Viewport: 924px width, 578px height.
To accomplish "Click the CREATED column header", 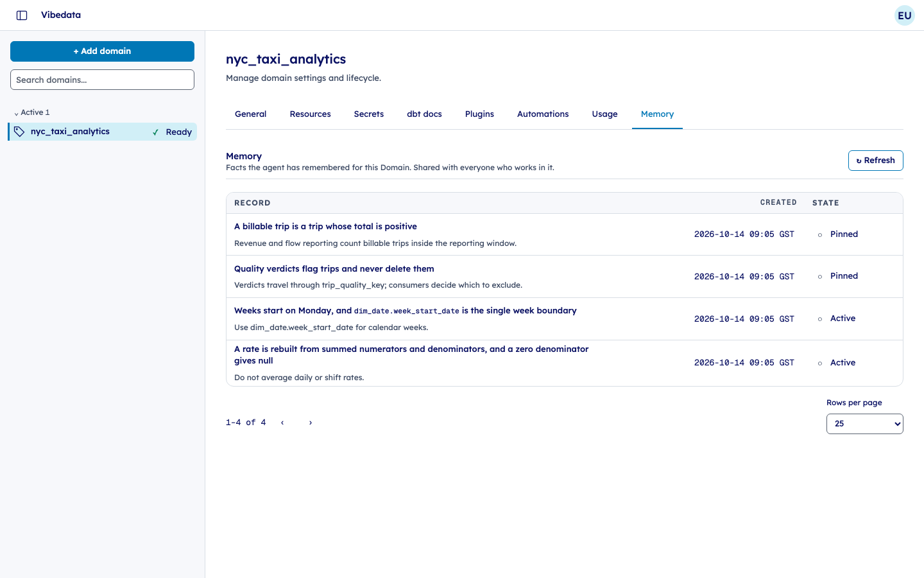I will coord(778,202).
